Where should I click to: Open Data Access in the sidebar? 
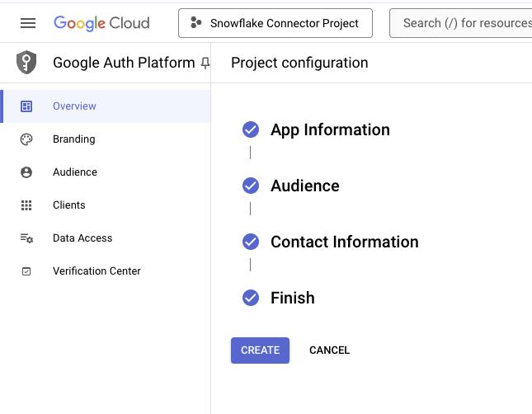[x=82, y=238]
